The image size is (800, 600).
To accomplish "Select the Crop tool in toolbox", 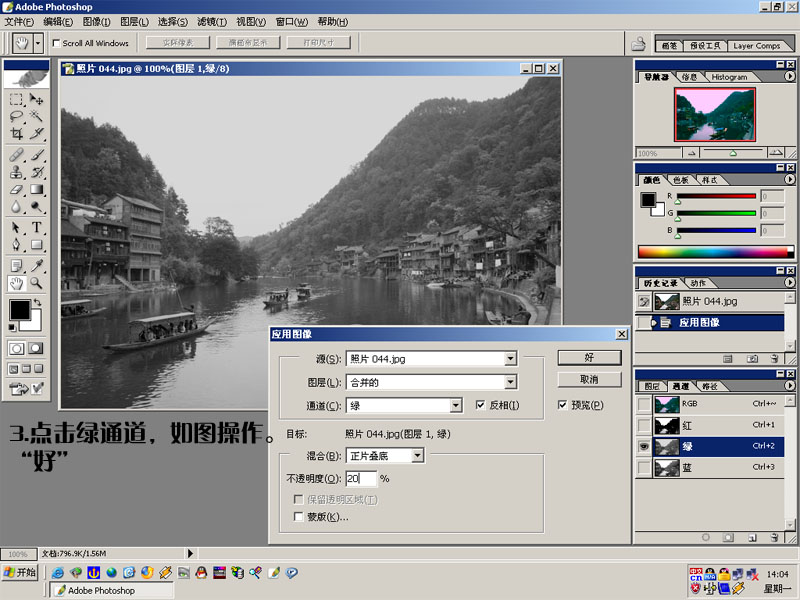I will point(17,133).
